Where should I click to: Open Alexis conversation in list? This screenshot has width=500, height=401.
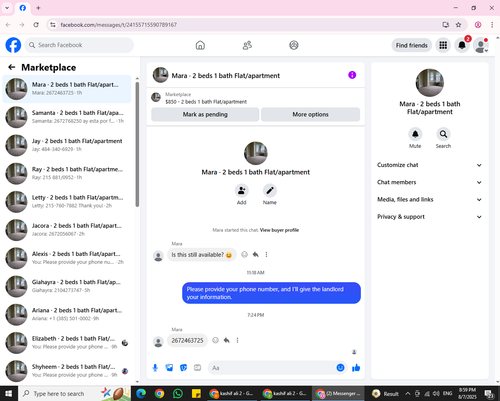click(x=67, y=258)
